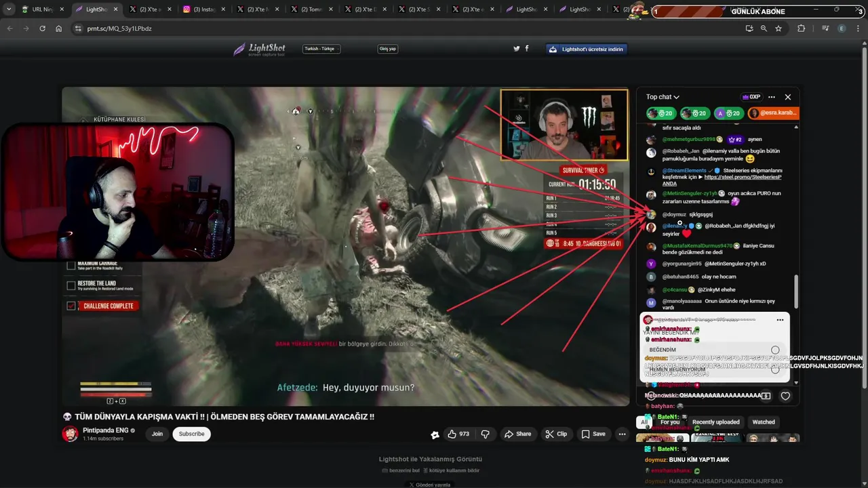Click the Subscribe button

191,434
